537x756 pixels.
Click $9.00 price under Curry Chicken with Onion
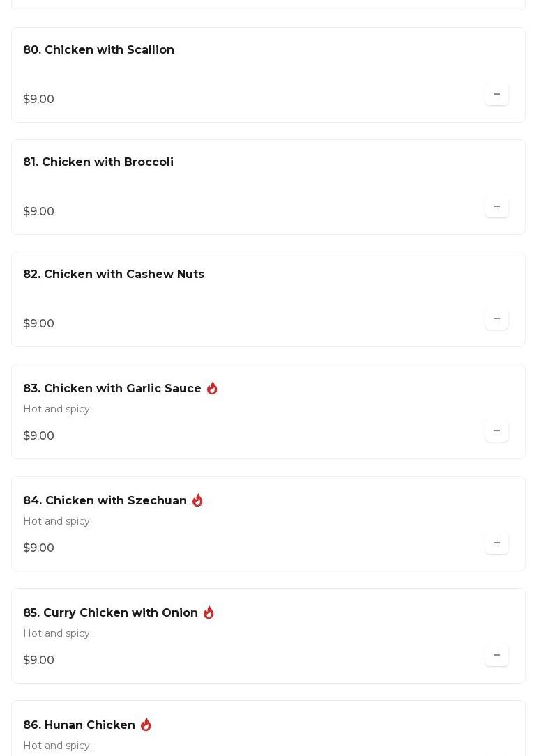click(x=38, y=661)
